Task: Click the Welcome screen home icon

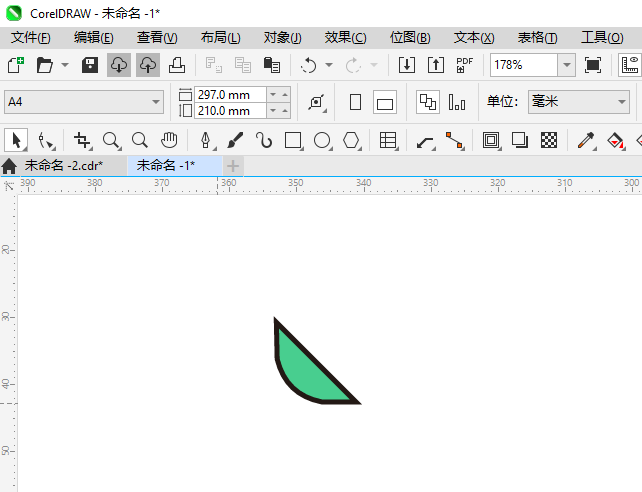Action: [9, 166]
